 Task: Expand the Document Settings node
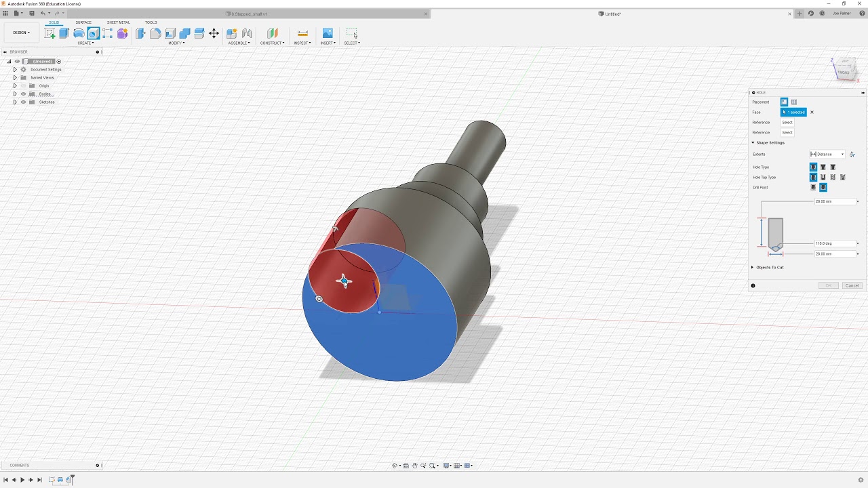click(x=15, y=70)
